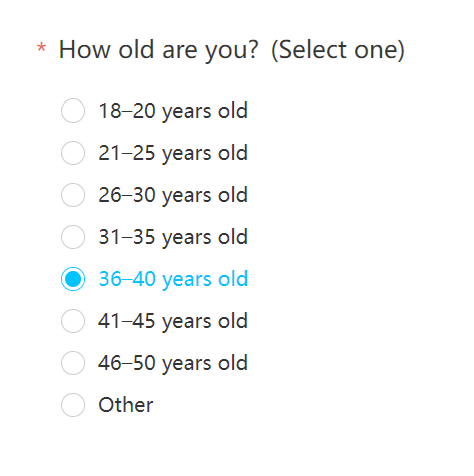Click the selected 36–40 years old radio button

pyautogui.click(x=73, y=279)
